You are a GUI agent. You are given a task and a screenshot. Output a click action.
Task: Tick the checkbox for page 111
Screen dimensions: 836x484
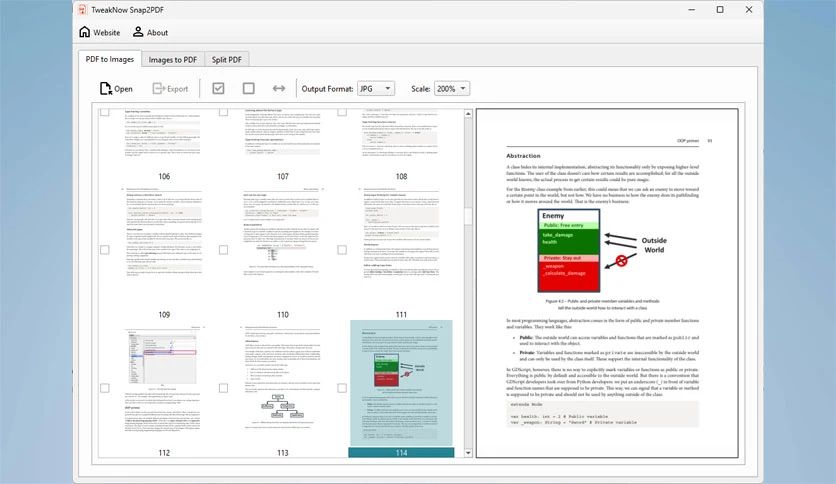click(x=342, y=249)
